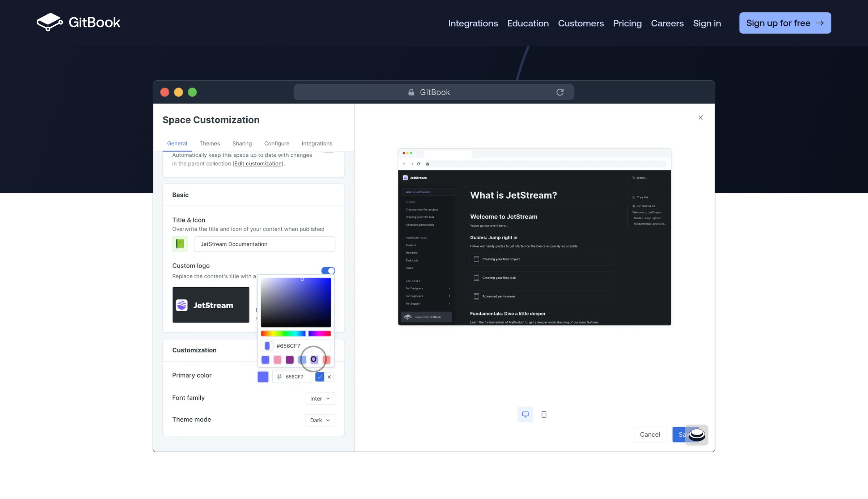Click the green book icon next to the title field
Screen dimensions: 868x499
[x=180, y=244]
